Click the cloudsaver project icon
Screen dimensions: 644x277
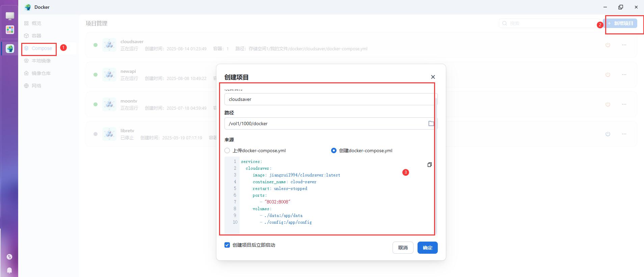[109, 45]
